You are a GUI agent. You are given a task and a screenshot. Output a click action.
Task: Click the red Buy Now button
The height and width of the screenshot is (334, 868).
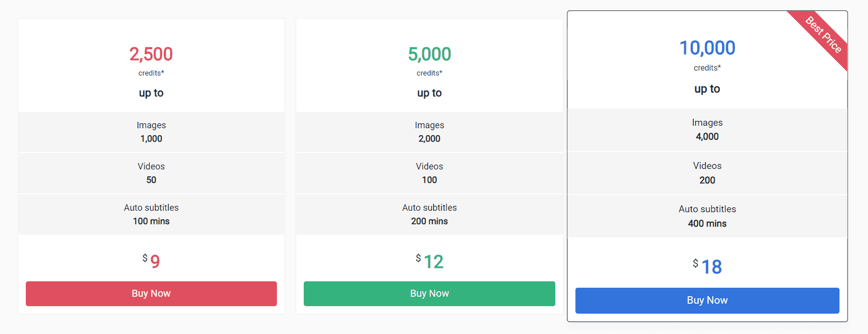151,294
